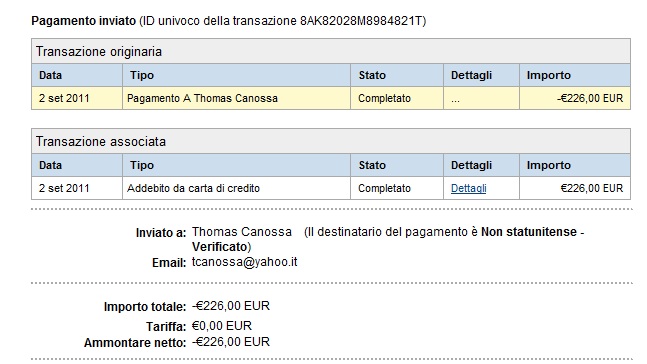Select the transaction ID 8AK82028M8984821T
The height and width of the screenshot is (364, 647).
pyautogui.click(x=361, y=21)
